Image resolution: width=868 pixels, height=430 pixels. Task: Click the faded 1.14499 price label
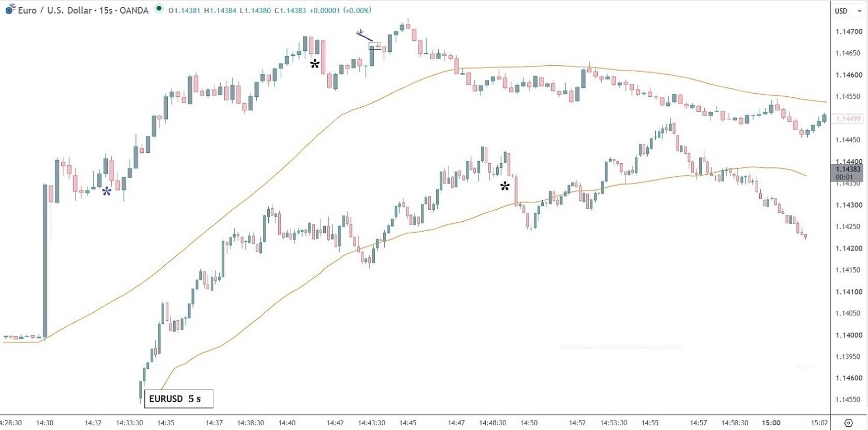[848, 119]
